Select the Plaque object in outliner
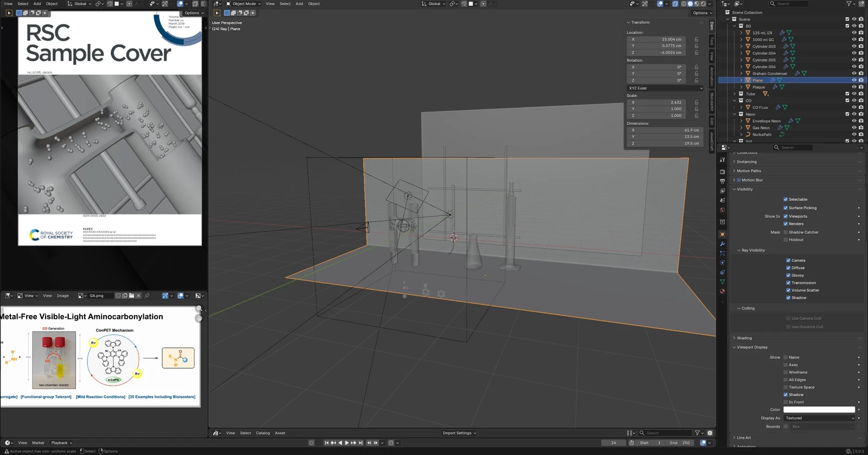 758,87
